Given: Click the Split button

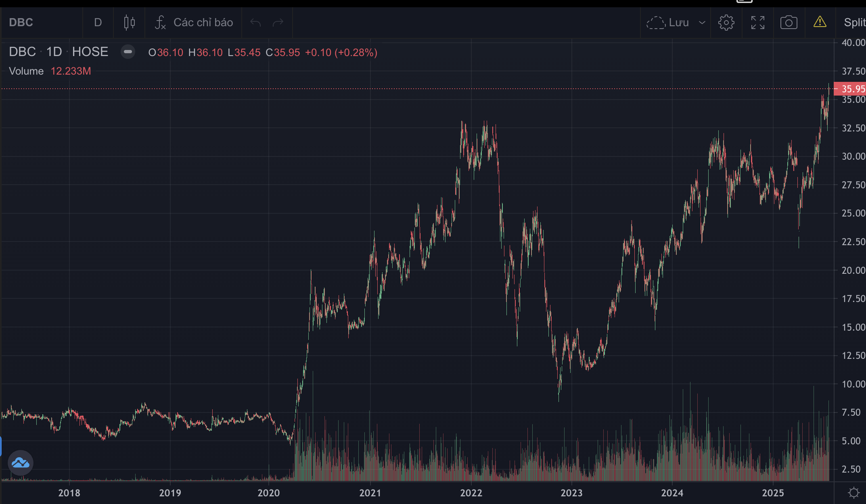Looking at the screenshot, I should (x=855, y=23).
